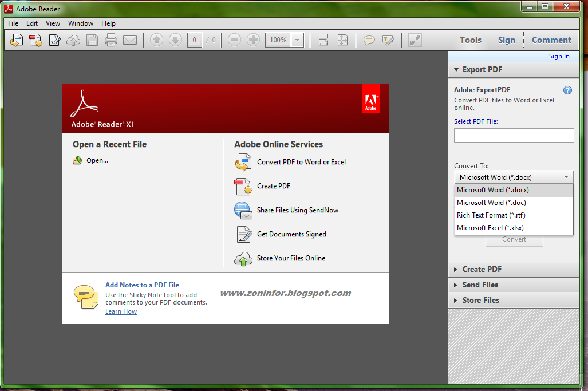The height and width of the screenshot is (391, 588).
Task: Click the zoom out minus icon
Action: [234, 40]
